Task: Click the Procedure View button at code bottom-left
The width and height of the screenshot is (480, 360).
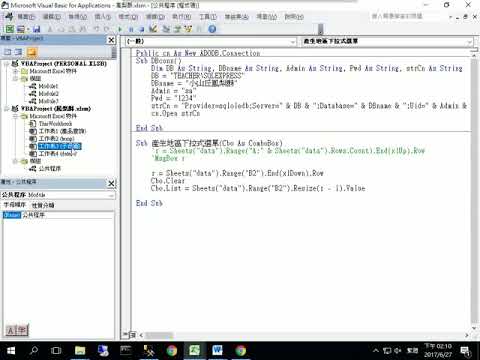Action: (x=126, y=335)
